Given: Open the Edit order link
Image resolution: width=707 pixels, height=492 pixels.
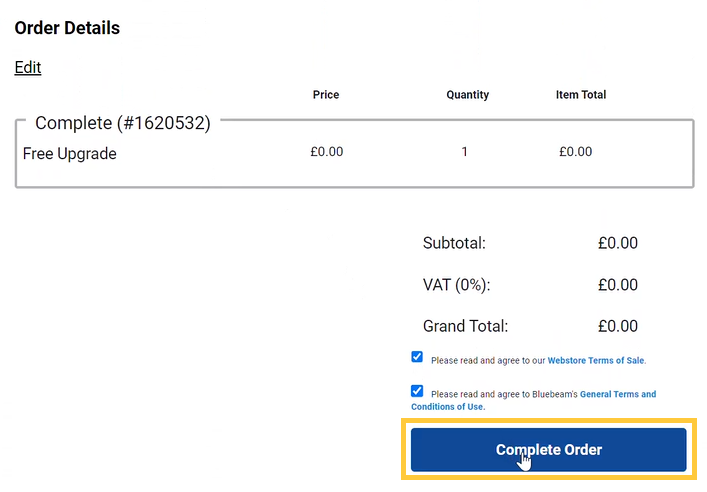Looking at the screenshot, I should click(x=28, y=68).
